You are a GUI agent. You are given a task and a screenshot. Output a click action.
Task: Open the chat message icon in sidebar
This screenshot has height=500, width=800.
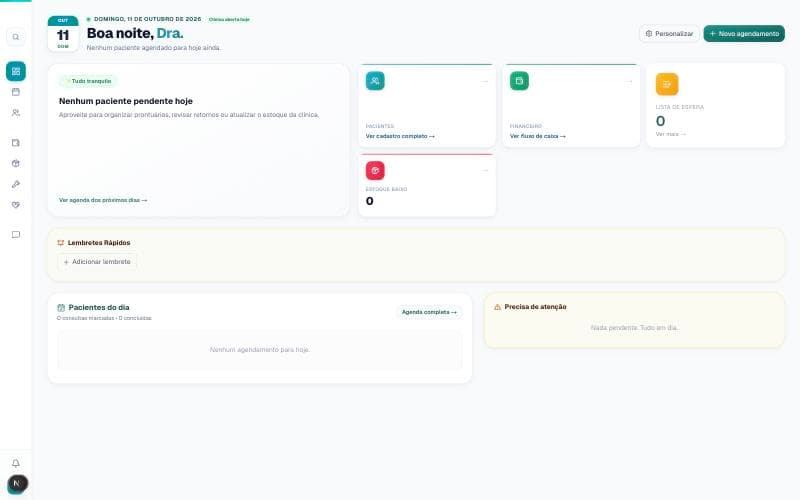(16, 235)
